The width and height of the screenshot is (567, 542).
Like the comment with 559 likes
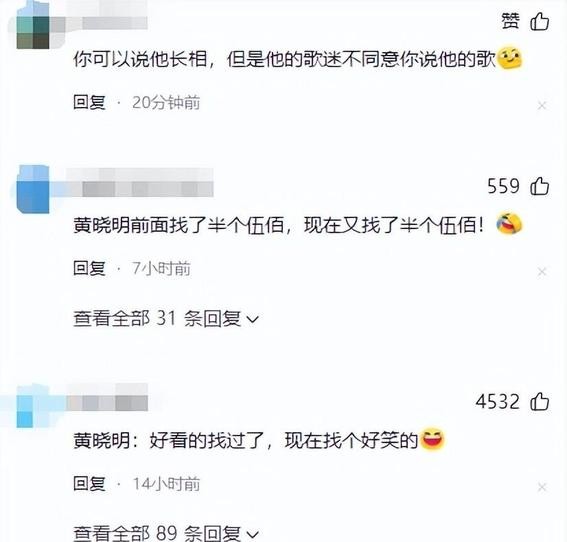(540, 186)
